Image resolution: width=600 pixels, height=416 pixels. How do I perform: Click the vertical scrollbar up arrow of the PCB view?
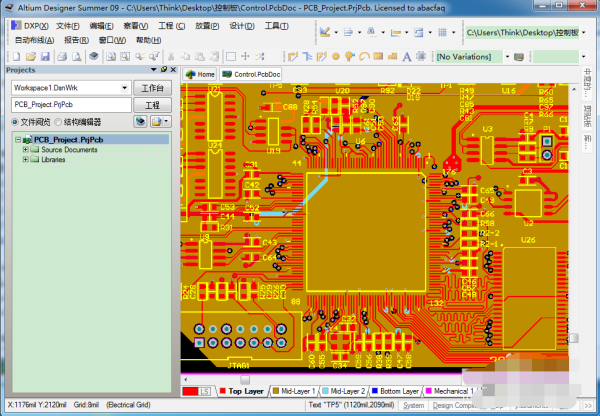pyautogui.click(x=574, y=89)
